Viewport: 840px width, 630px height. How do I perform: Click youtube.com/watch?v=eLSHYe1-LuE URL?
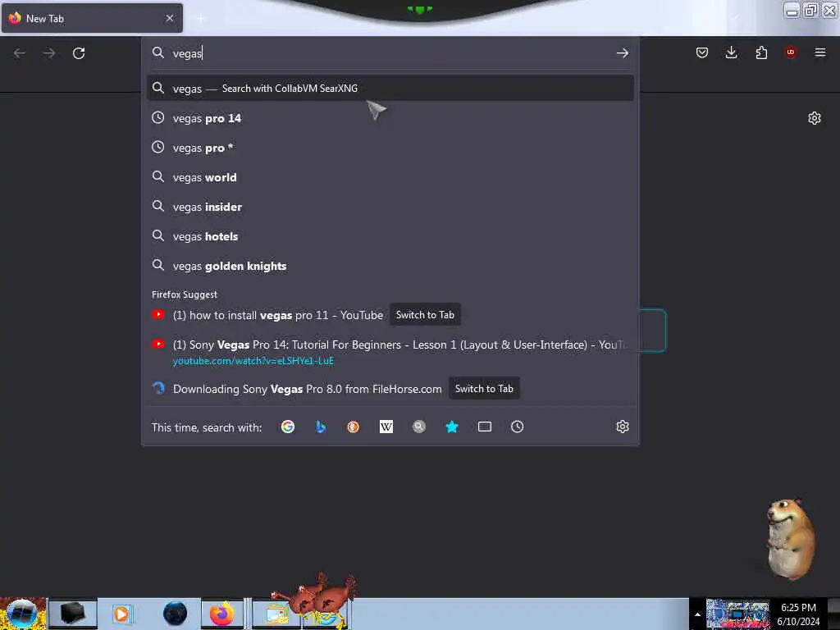tap(253, 361)
